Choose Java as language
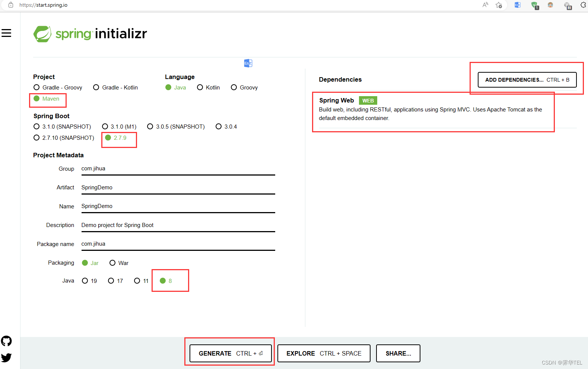The image size is (588, 369). (176, 87)
